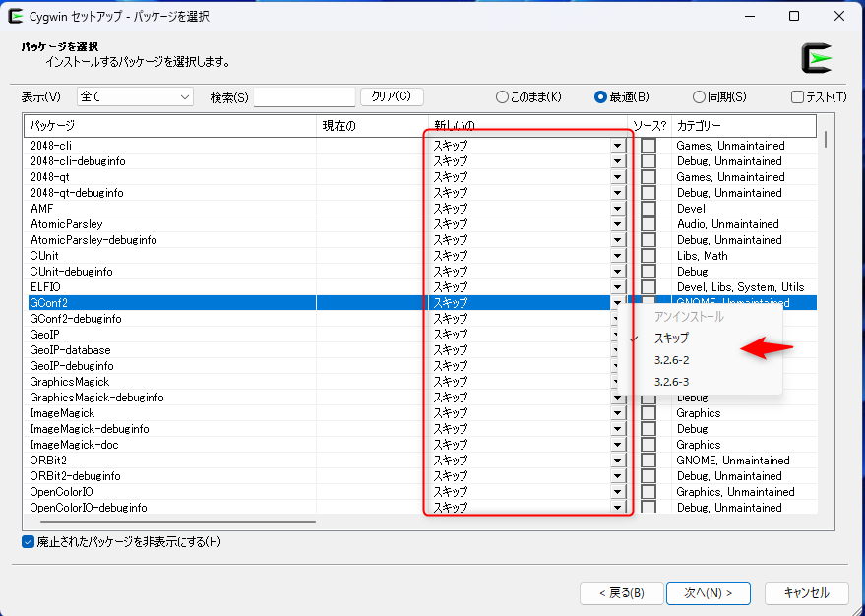Open the version dropdown for AMF
The height and width of the screenshot is (616, 865).
click(618, 209)
